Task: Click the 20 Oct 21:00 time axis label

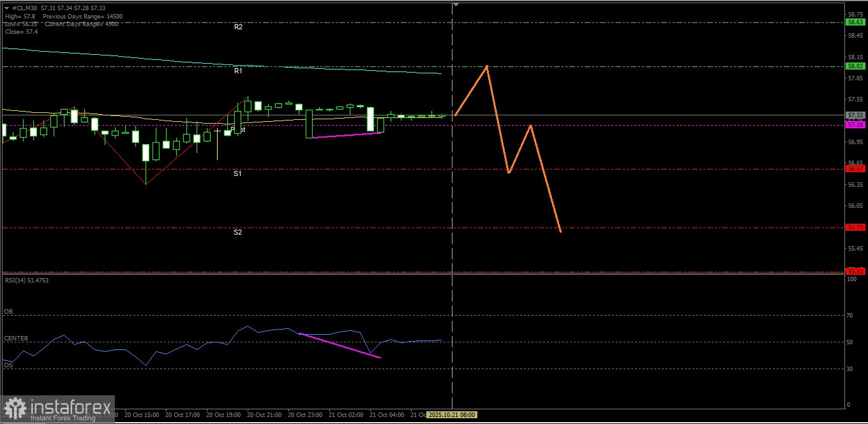Action: tap(264, 415)
